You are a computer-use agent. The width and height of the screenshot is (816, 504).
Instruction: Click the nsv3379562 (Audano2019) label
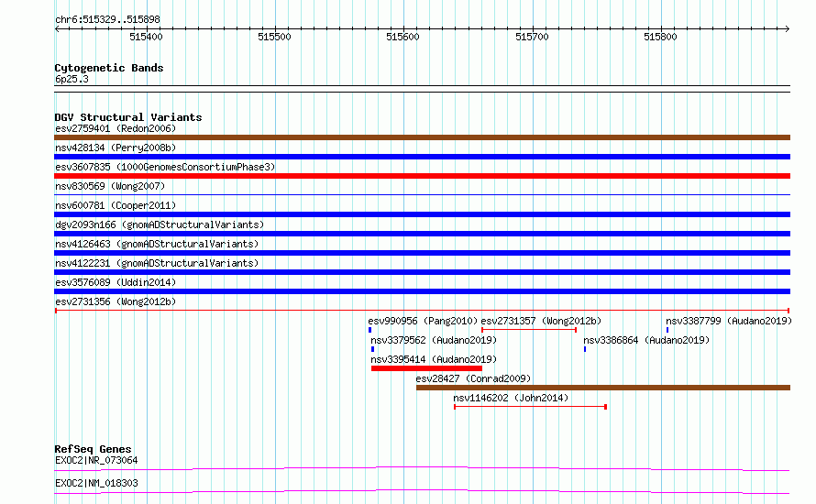(434, 340)
